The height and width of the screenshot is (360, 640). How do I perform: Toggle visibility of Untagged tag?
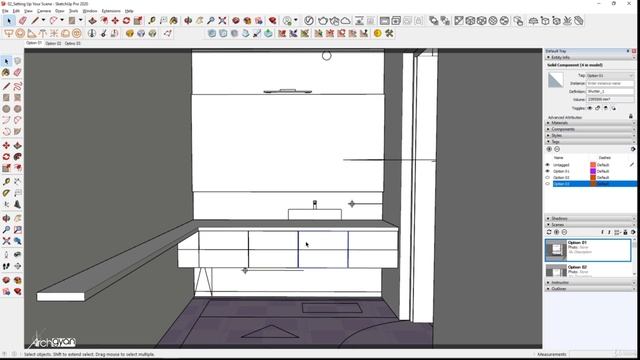click(548, 165)
